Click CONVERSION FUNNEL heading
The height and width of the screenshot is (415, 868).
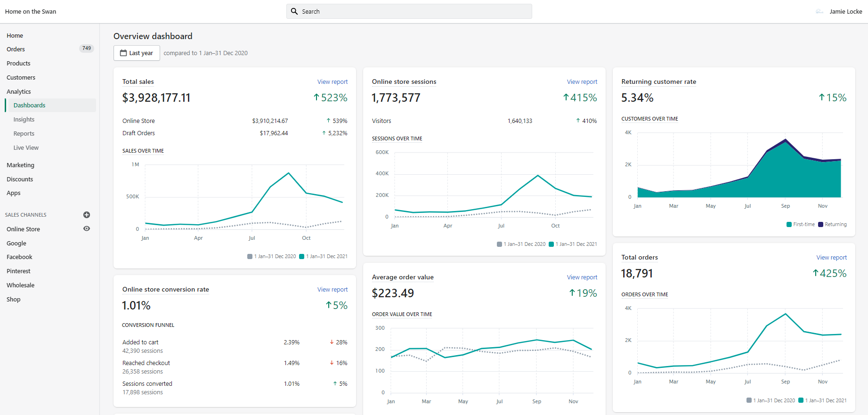(148, 325)
